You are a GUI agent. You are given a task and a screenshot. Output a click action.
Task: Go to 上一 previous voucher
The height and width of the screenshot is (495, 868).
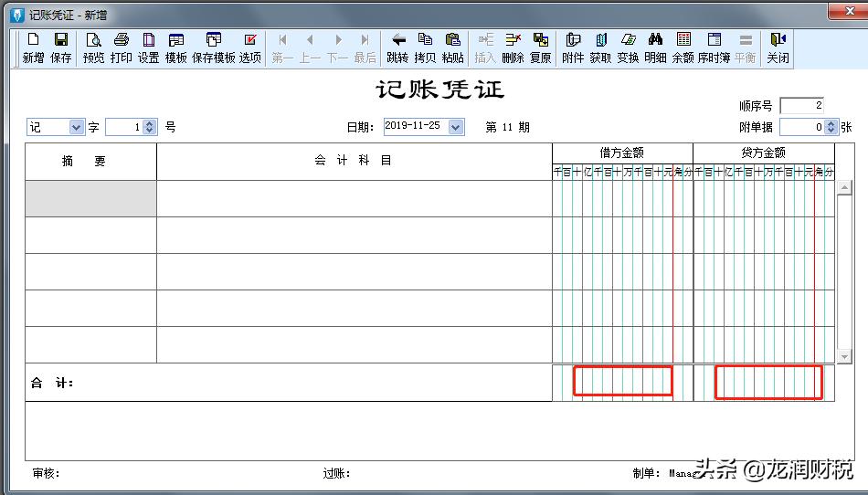tap(310, 47)
